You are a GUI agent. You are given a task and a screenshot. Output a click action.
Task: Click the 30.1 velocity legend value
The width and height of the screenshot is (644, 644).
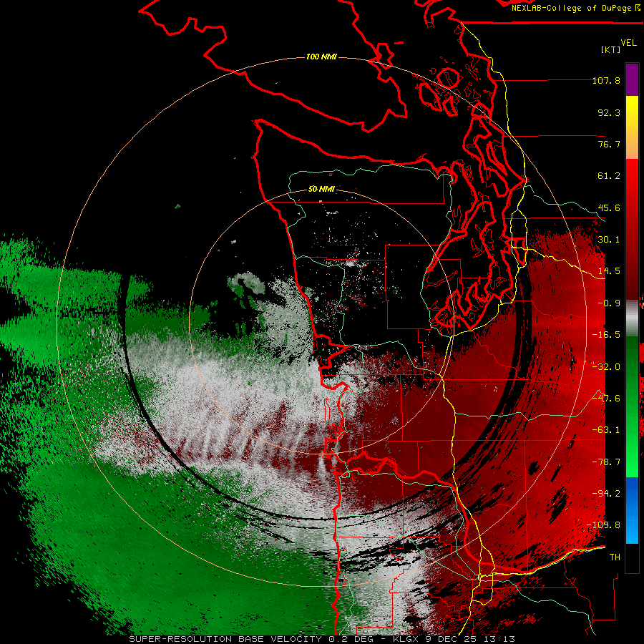(609, 240)
